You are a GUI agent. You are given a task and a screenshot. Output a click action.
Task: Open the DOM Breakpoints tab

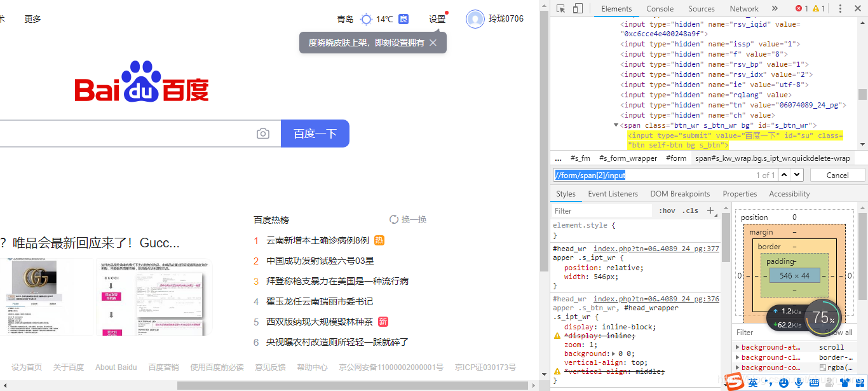(680, 194)
